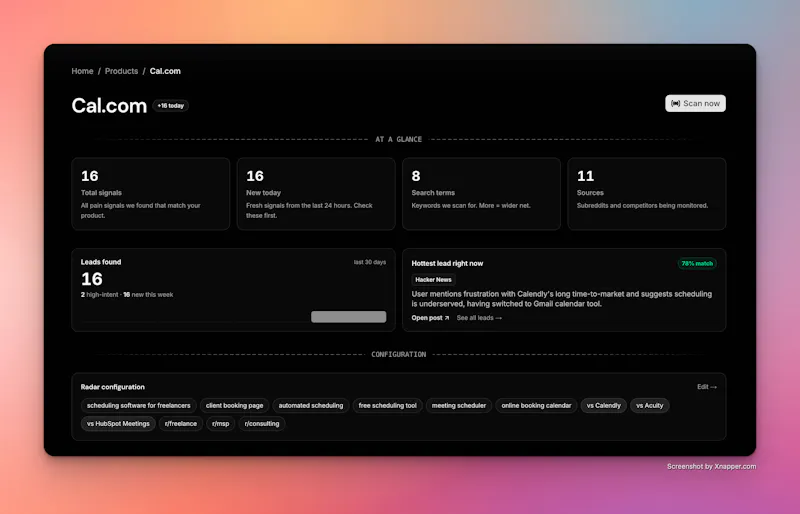Click the 'automated scheduling' chip
The image size is (800, 514).
311,405
